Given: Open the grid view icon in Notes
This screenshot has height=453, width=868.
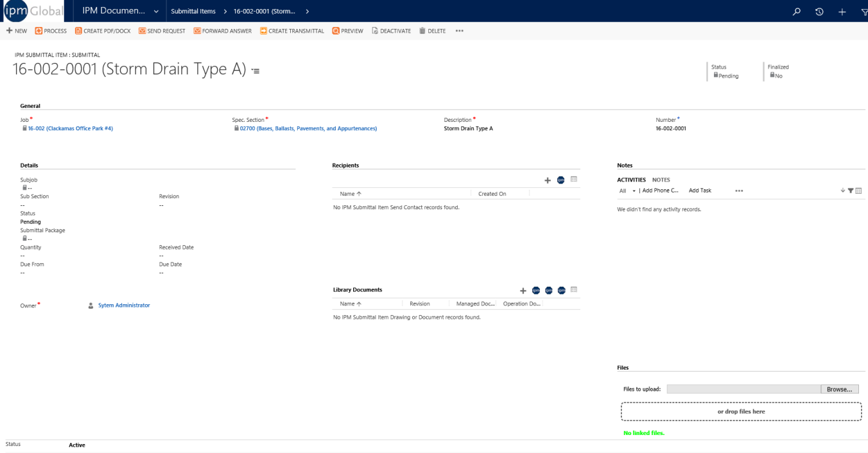Looking at the screenshot, I should pos(858,191).
